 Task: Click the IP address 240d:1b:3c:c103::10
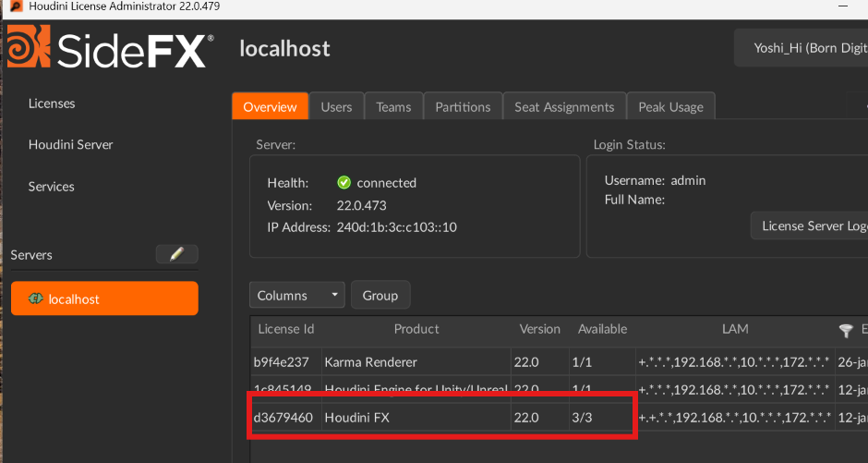tap(396, 227)
